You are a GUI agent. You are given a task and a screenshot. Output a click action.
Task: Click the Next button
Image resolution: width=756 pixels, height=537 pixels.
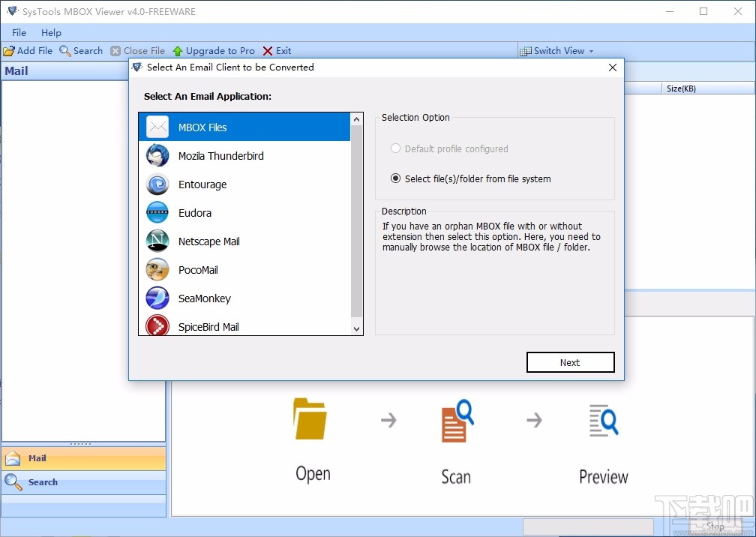tap(570, 362)
